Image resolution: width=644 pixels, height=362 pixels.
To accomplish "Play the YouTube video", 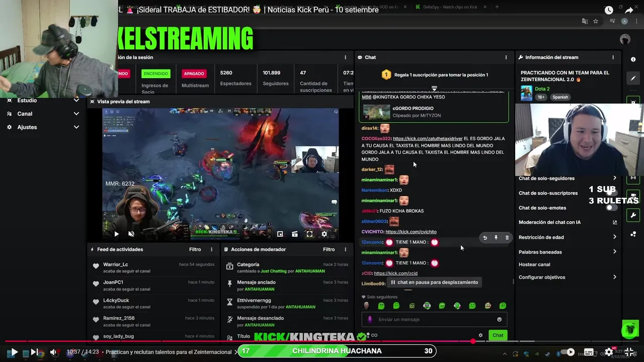I will 14,352.
